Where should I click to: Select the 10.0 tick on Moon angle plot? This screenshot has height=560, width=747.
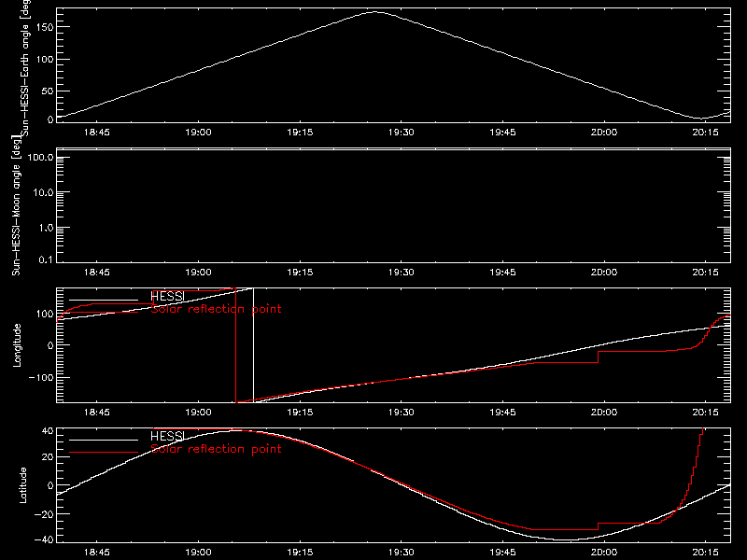pyautogui.click(x=43, y=192)
